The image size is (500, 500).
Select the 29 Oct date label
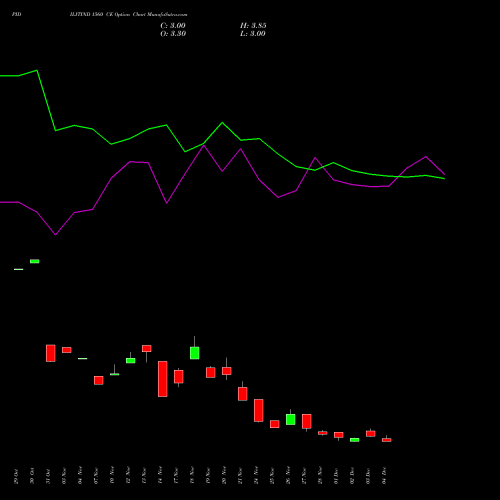tap(16, 476)
